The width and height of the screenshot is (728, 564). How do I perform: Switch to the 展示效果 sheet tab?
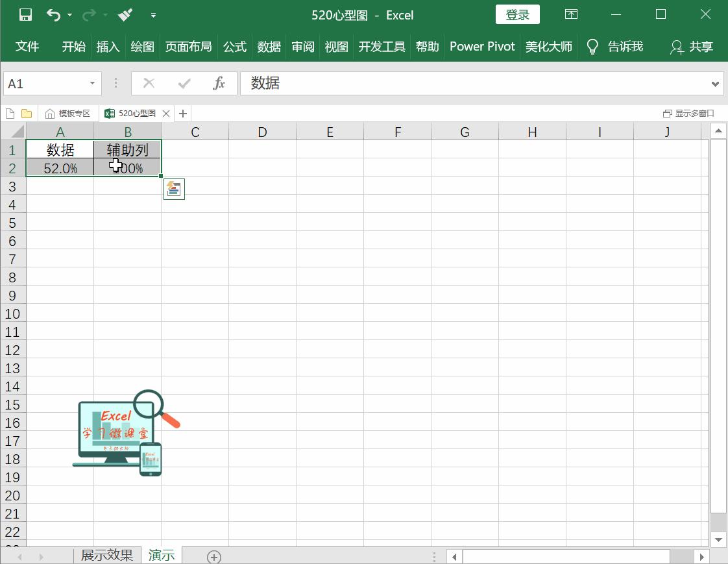click(106, 556)
